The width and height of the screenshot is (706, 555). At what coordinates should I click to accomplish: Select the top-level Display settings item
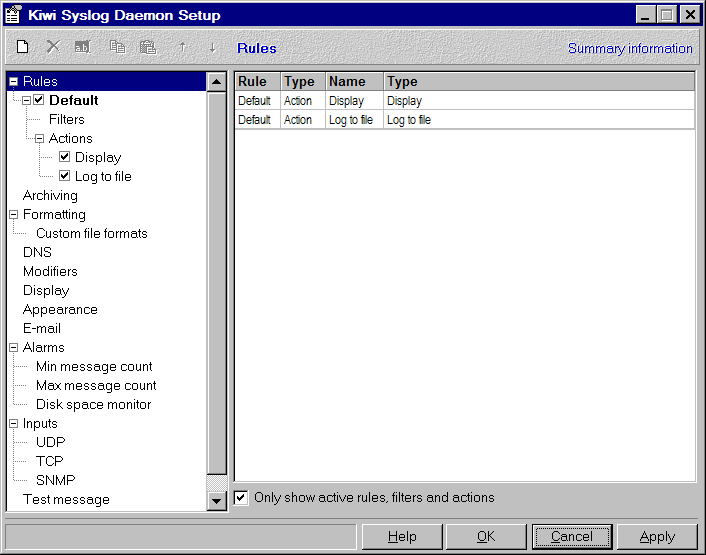click(x=46, y=290)
